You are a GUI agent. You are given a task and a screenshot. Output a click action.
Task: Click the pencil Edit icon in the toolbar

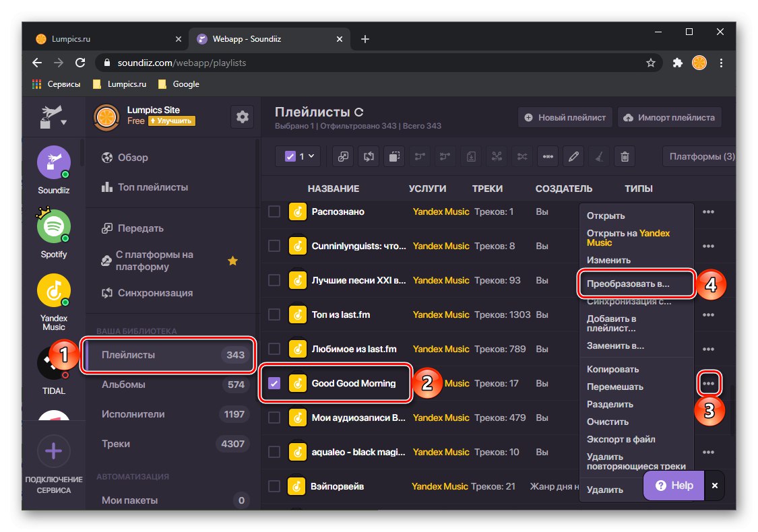click(x=573, y=156)
